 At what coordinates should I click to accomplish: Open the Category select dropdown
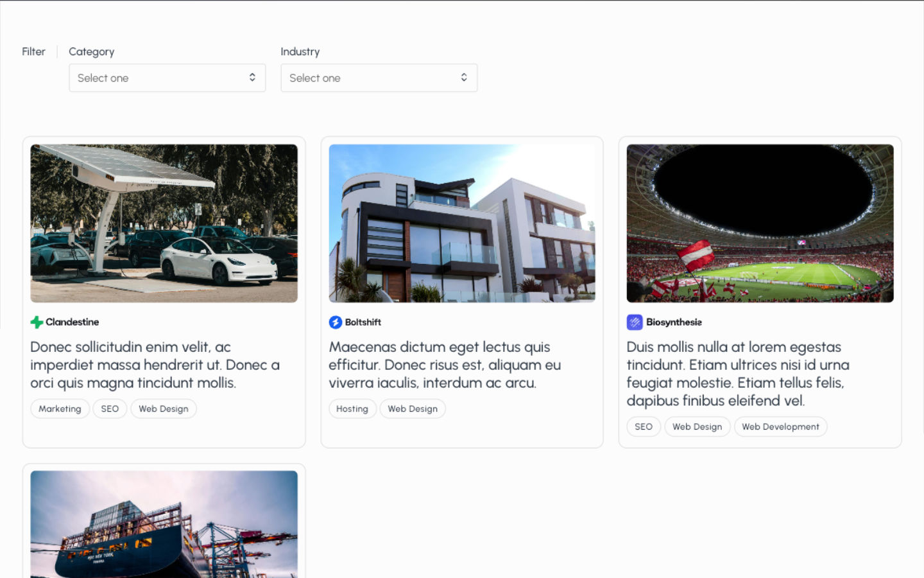click(x=167, y=78)
